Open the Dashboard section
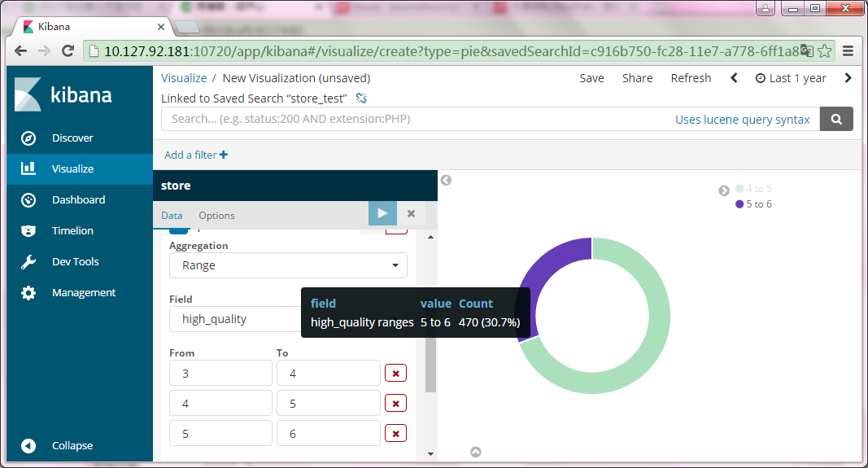Image resolution: width=868 pixels, height=468 pixels. [78, 200]
